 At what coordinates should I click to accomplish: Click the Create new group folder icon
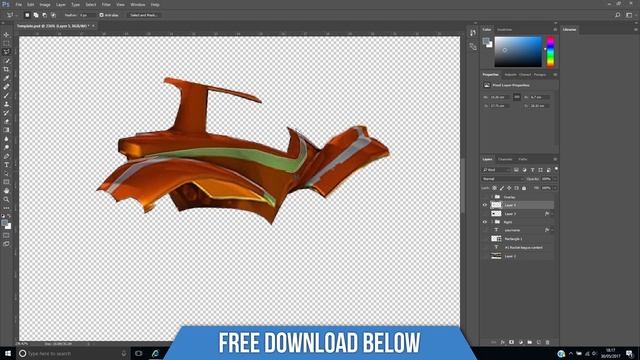(529, 342)
